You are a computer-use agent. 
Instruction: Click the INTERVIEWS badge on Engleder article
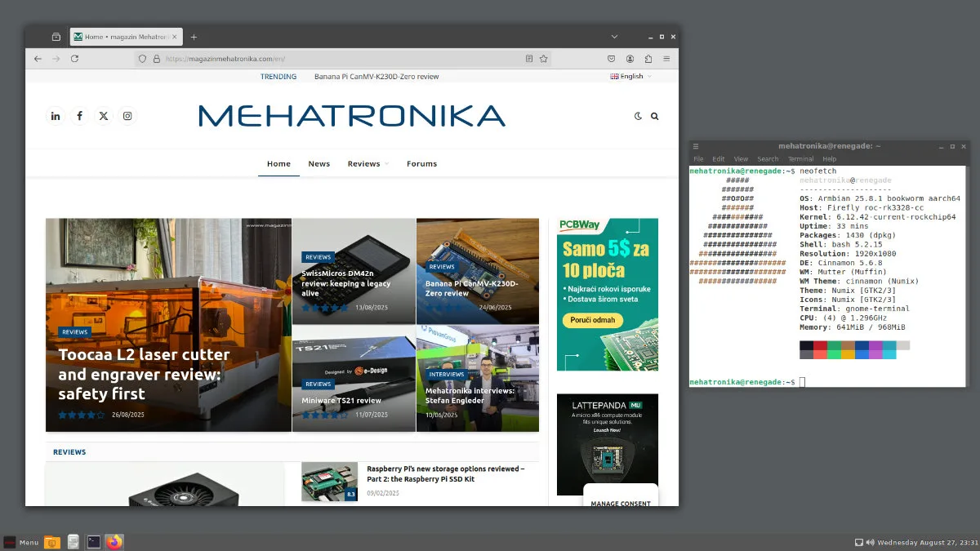click(x=447, y=374)
